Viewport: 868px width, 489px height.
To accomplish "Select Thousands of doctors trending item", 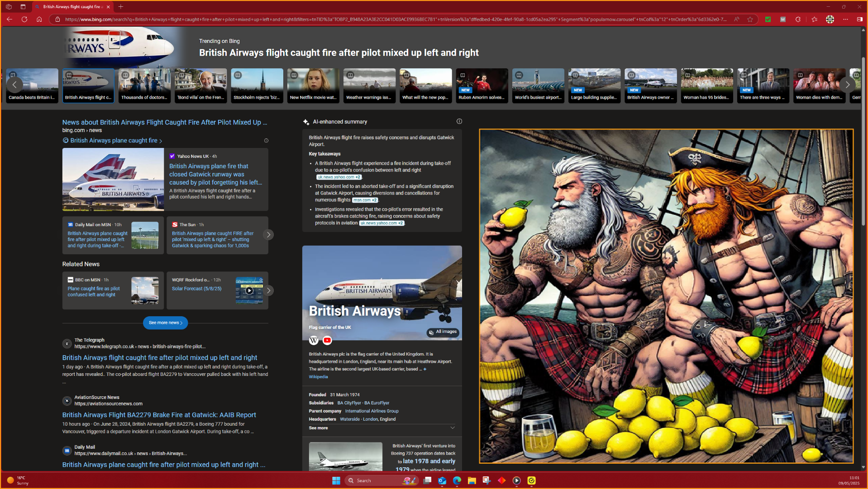I will tap(144, 85).
